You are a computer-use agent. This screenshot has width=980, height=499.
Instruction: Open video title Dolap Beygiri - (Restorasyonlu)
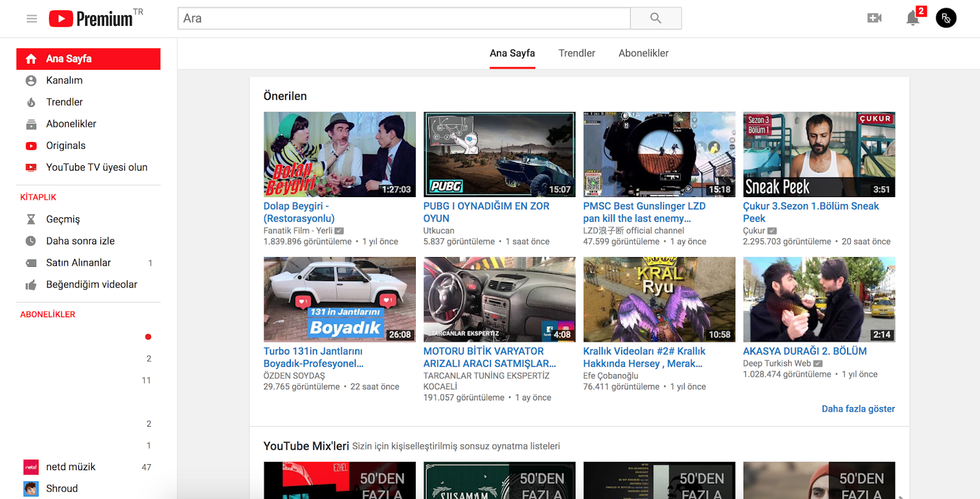[x=299, y=212]
